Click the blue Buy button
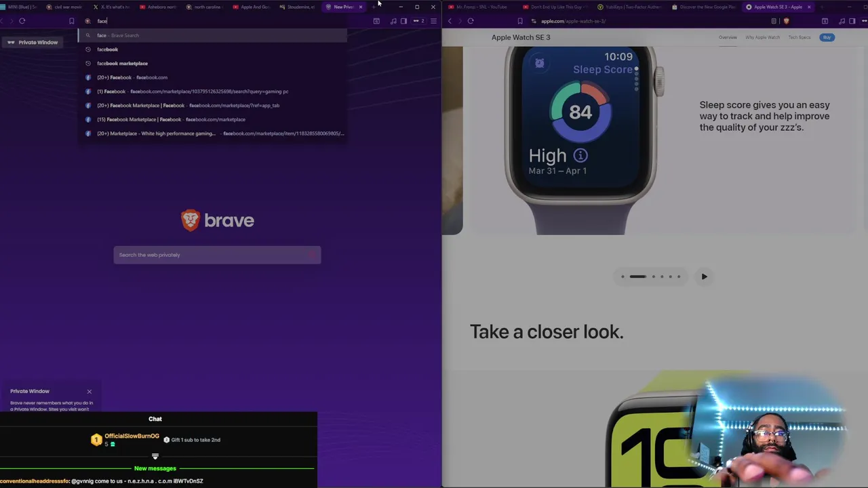The width and height of the screenshot is (868, 488). coord(827,37)
